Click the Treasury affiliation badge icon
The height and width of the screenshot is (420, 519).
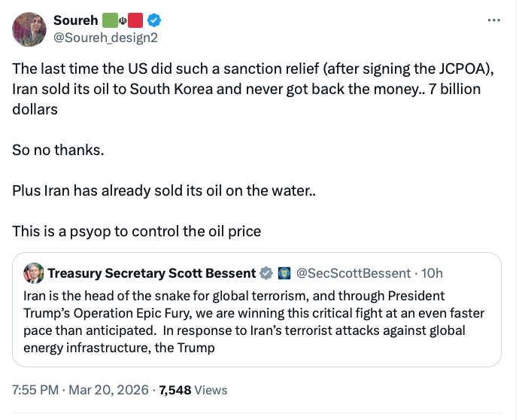[284, 272]
